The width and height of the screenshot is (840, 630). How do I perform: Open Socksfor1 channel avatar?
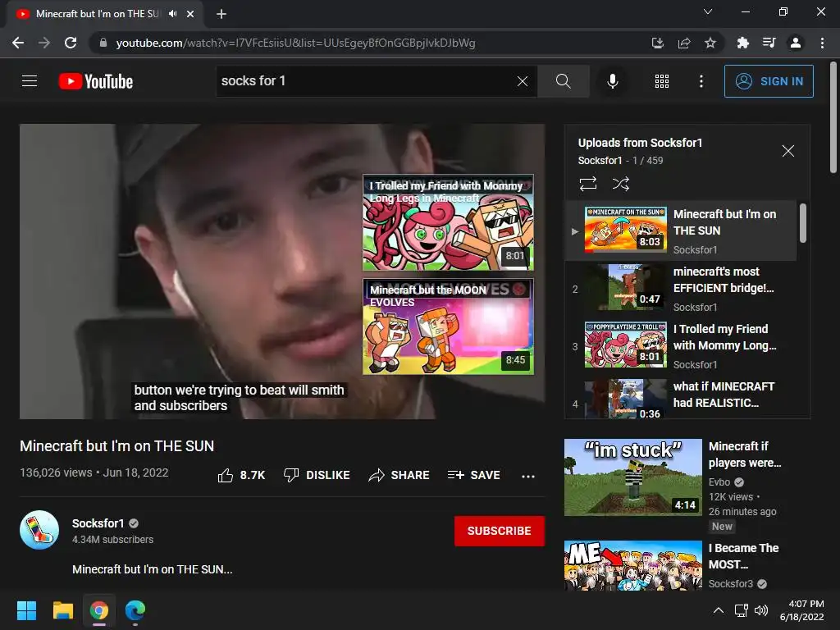pyautogui.click(x=39, y=530)
